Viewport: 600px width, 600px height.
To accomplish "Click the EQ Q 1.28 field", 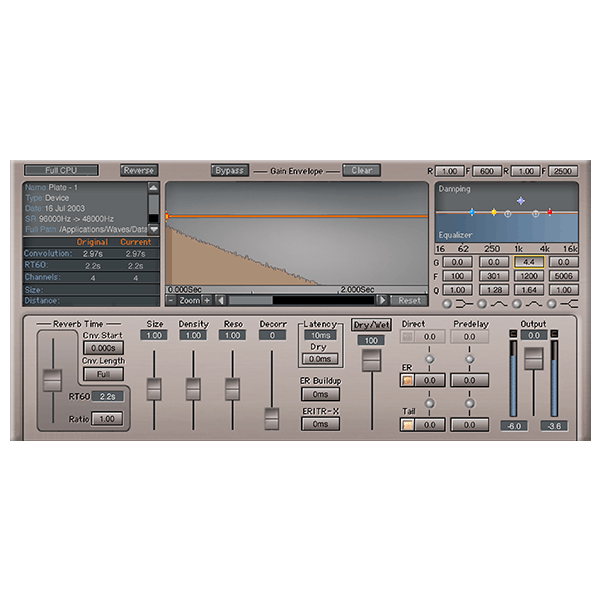I will click(494, 290).
